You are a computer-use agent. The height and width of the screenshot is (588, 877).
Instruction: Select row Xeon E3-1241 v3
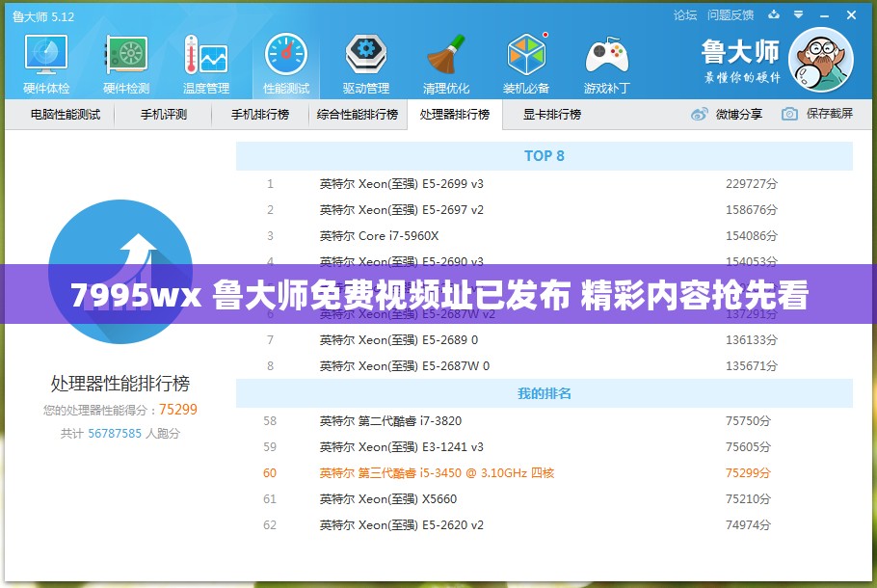pyautogui.click(x=545, y=447)
